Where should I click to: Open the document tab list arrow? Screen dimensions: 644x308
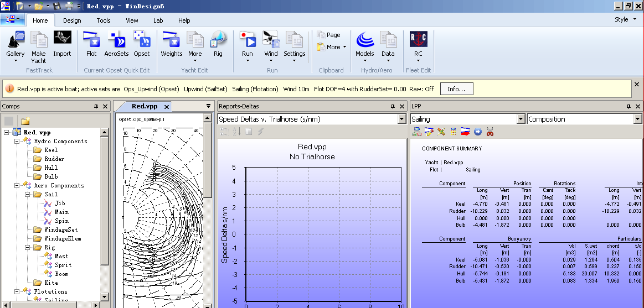click(x=208, y=106)
